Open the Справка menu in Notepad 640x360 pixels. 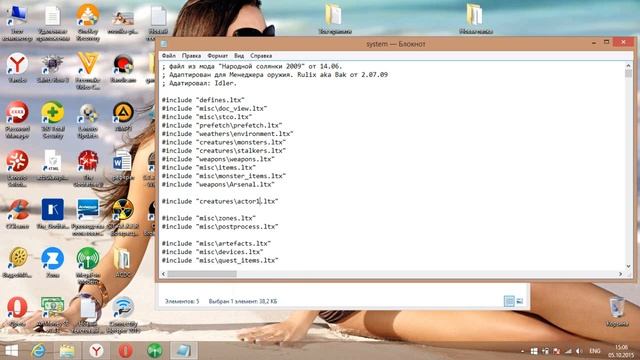click(261, 56)
